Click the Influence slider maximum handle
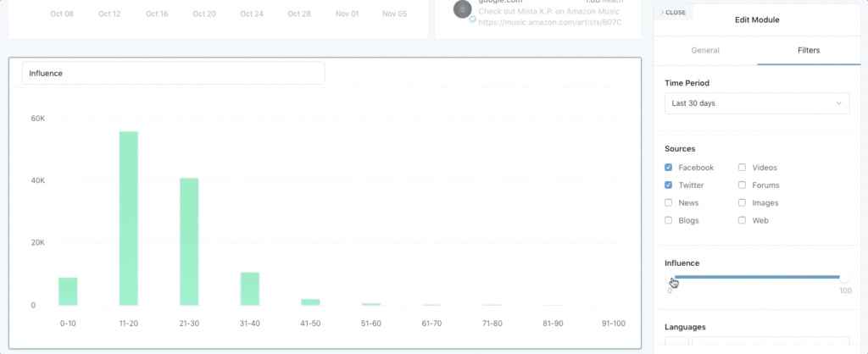Image resolution: width=868 pixels, height=354 pixels. pos(845,277)
